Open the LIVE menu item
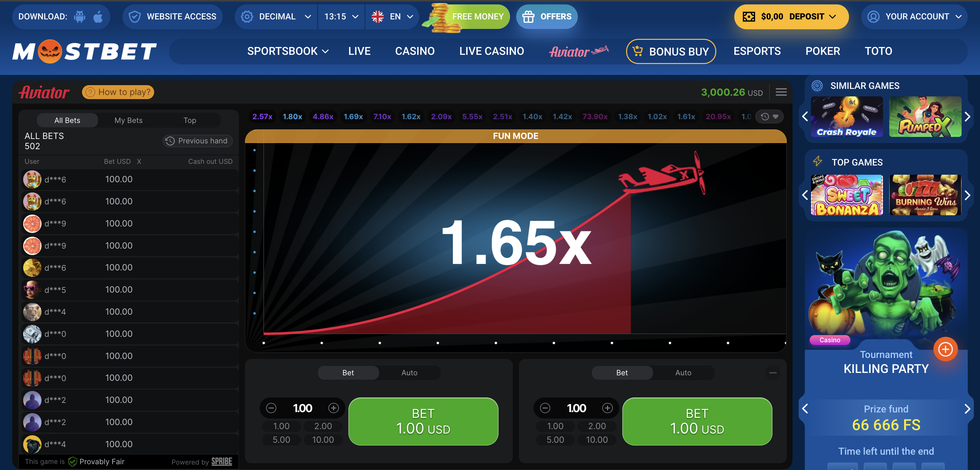This screenshot has height=470, width=980. tap(359, 51)
